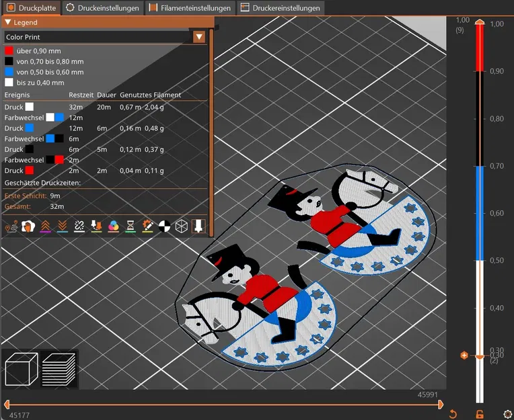
Task: Toggle wipe moves visibility icon
Action: click(28, 226)
